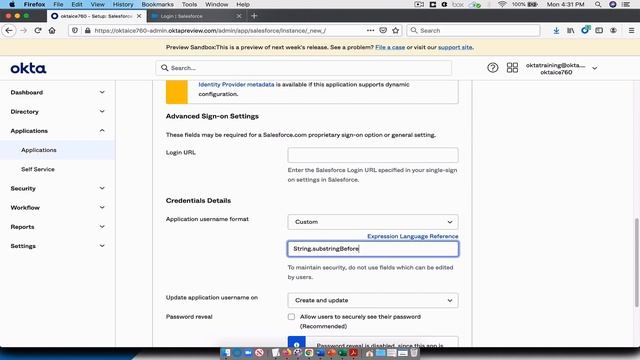Screen dimensions: 640x360
Task: Follow the Identity Provider metadata link
Action: click(x=236, y=84)
